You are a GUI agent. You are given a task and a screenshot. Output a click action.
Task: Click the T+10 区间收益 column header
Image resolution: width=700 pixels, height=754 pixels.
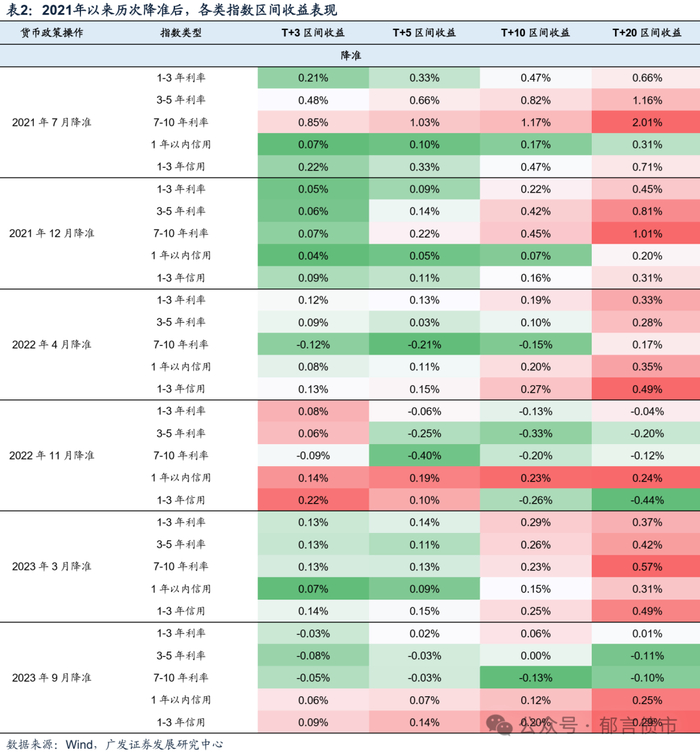535,33
